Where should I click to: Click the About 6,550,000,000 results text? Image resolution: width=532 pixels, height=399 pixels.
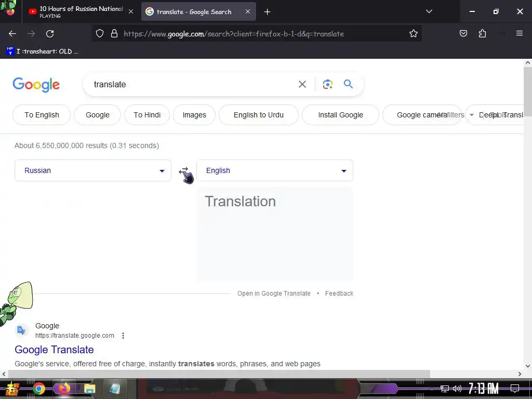87,145
